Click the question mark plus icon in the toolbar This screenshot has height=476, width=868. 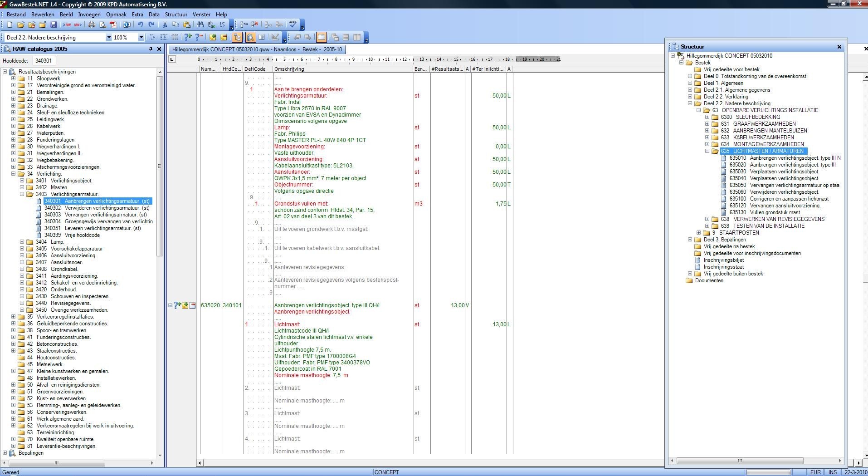pyautogui.click(x=188, y=37)
